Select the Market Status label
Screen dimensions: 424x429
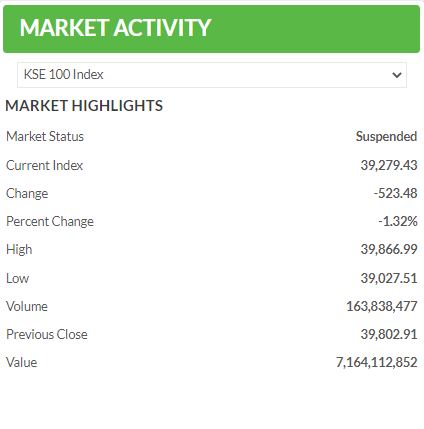pyautogui.click(x=45, y=136)
